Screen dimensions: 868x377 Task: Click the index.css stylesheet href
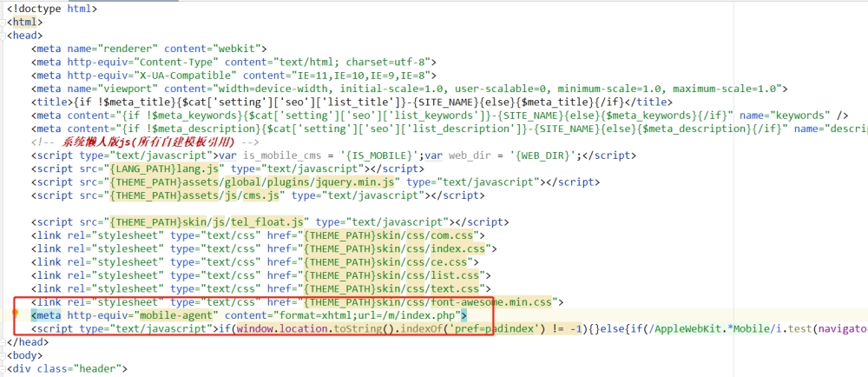pos(395,248)
